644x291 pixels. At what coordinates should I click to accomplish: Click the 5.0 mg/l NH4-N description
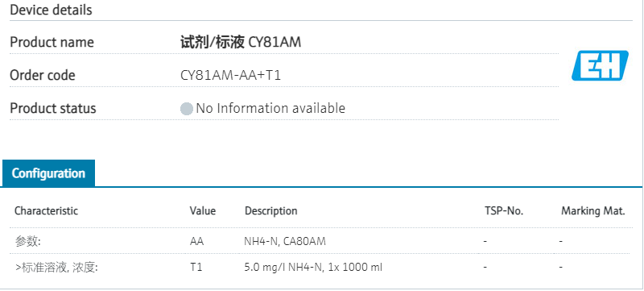click(313, 268)
